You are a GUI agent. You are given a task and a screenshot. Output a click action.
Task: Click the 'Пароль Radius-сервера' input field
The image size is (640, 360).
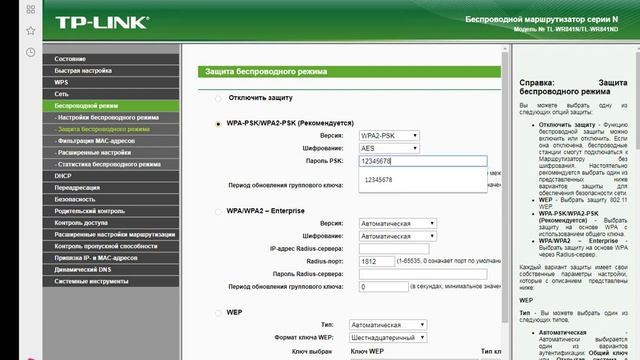pos(423,274)
